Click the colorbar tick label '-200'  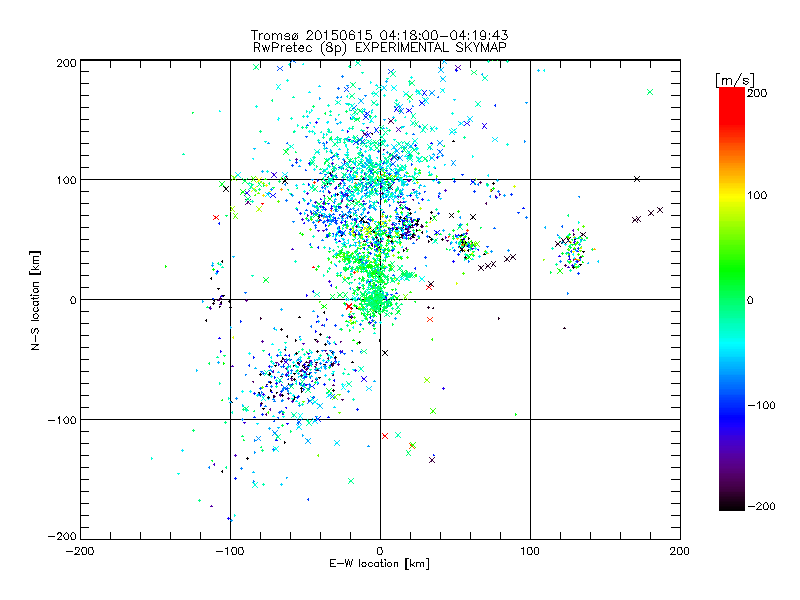761,506
